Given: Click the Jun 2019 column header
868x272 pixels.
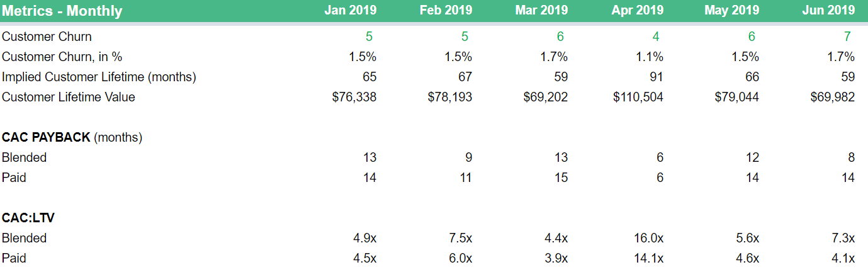Looking at the screenshot, I should coord(828,11).
